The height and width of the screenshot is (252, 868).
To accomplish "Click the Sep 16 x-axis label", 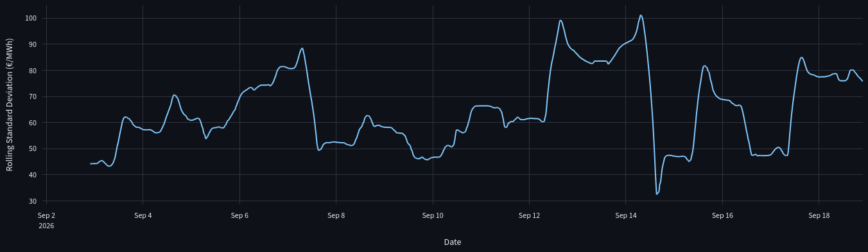I will coord(722,216).
